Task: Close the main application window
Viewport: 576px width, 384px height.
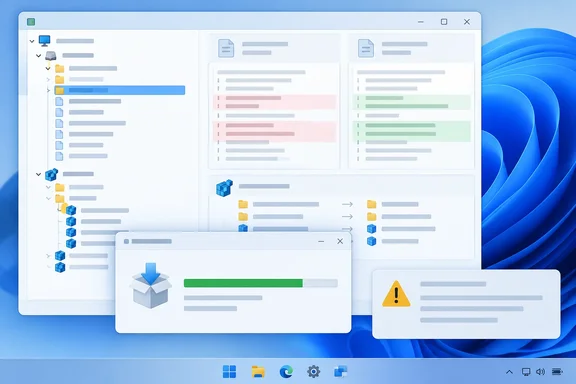Action: [x=467, y=22]
